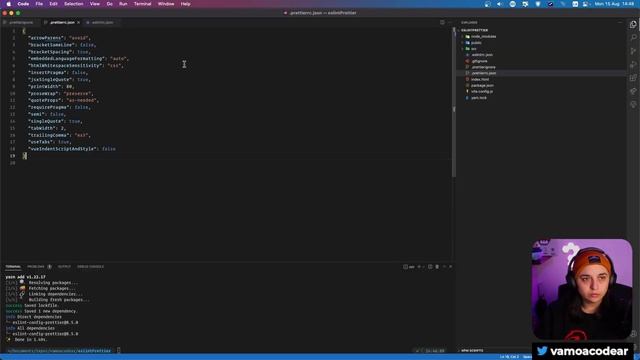
Task: Close the terminal panel with X icon
Action: coord(451,267)
